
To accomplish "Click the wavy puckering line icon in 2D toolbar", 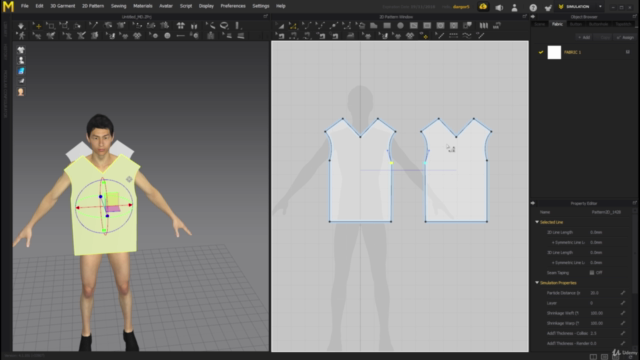I will point(467,36).
